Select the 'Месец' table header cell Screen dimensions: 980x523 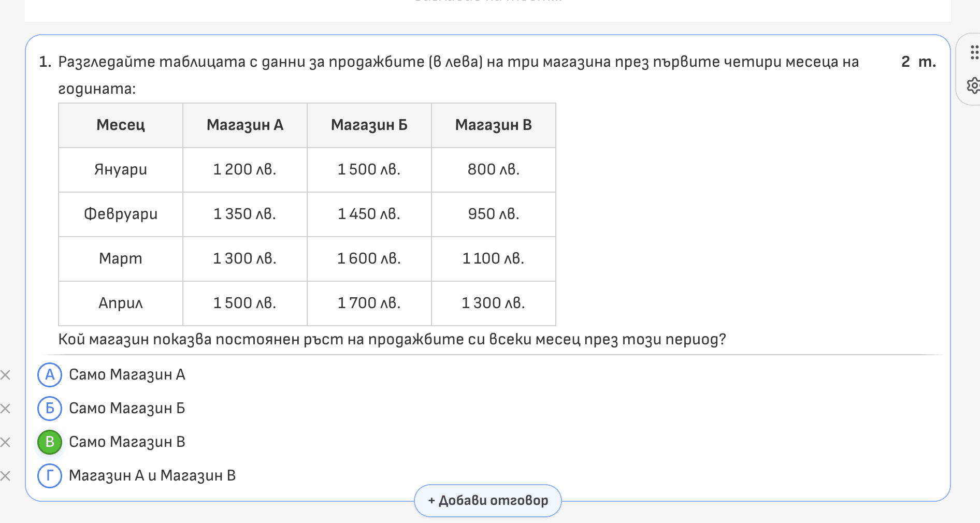[121, 125]
